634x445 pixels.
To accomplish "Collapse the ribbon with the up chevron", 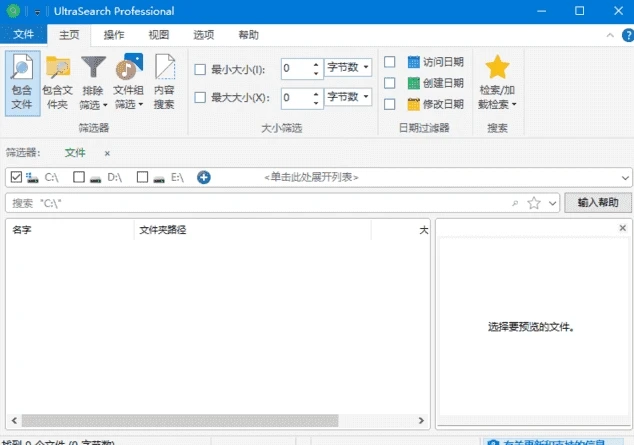I will point(610,36).
